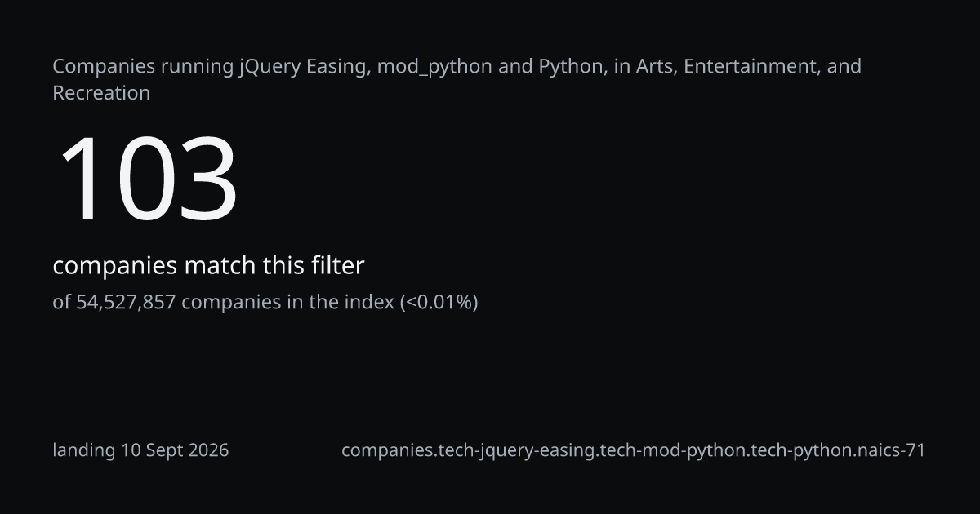
Task: Click the '(<0.01%)' percentage text
Action: [x=439, y=302]
